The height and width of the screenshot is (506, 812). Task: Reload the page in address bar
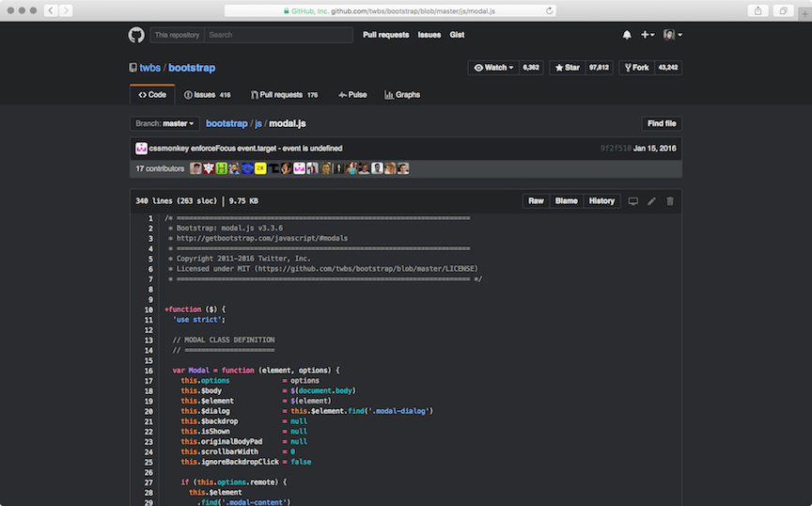tap(549, 10)
